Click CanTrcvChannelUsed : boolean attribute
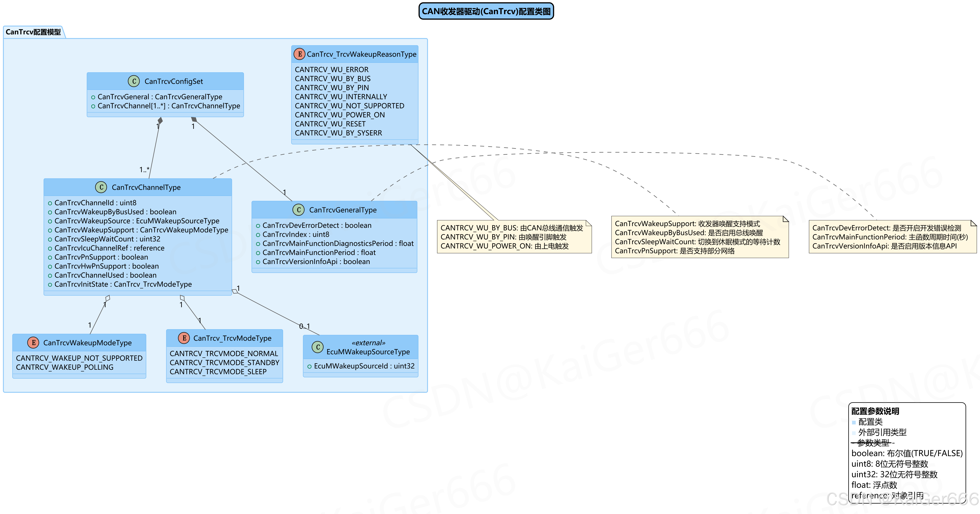 point(105,275)
